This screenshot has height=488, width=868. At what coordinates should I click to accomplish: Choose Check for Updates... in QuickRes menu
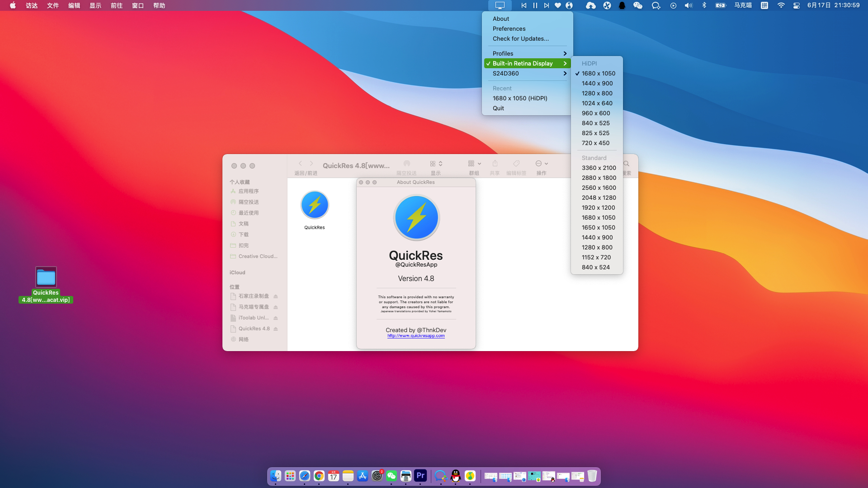[x=528, y=38]
